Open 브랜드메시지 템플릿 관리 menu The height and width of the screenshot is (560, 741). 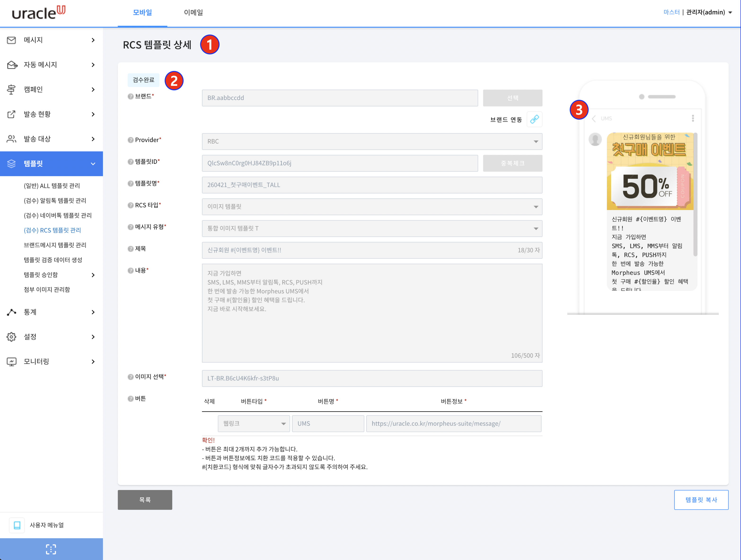[55, 245]
